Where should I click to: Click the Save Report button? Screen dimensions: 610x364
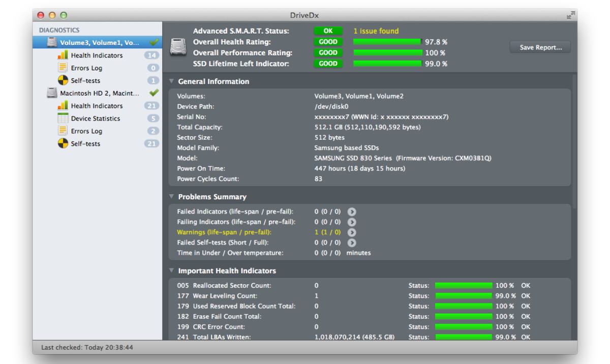point(540,47)
